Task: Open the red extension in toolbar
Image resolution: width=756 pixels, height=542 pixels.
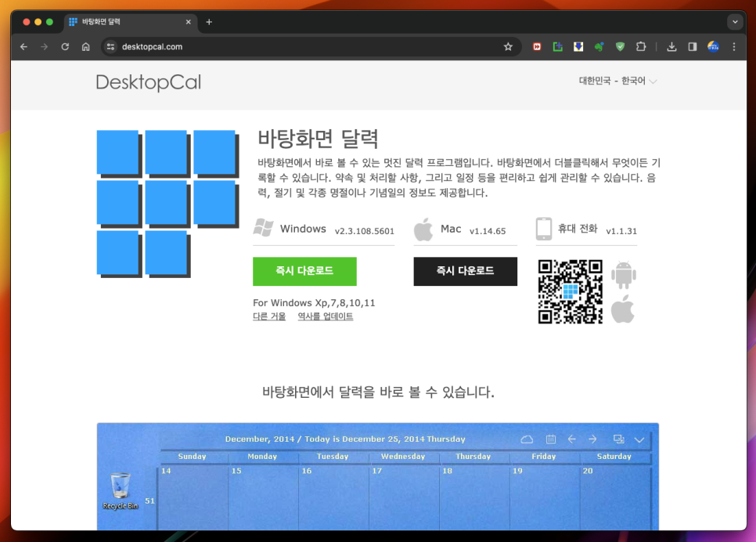Action: tap(537, 47)
